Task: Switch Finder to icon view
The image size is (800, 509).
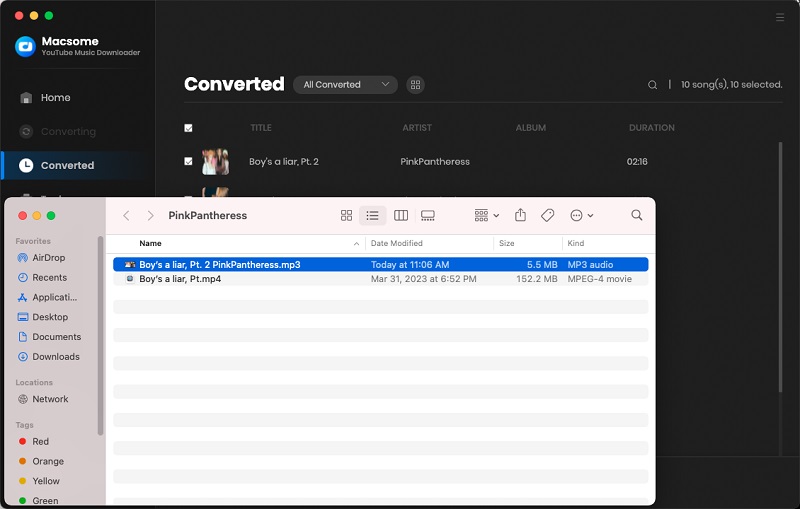Action: pos(346,215)
